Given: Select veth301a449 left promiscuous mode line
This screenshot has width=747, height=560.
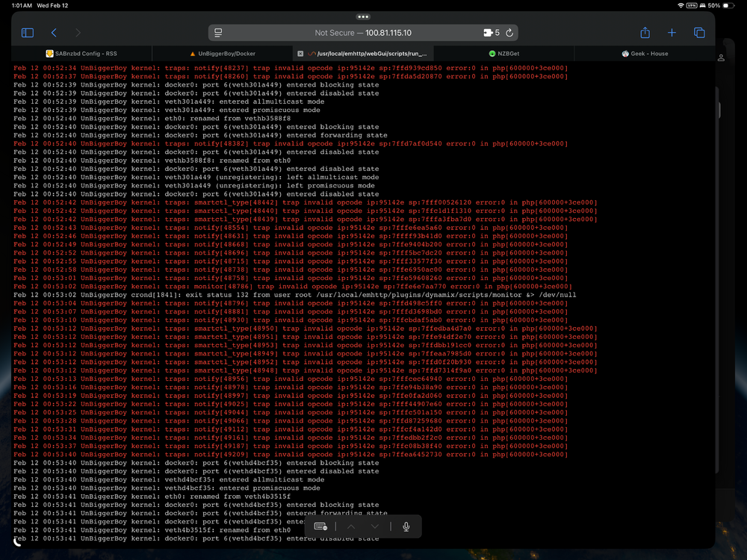Looking at the screenshot, I should coord(194,186).
